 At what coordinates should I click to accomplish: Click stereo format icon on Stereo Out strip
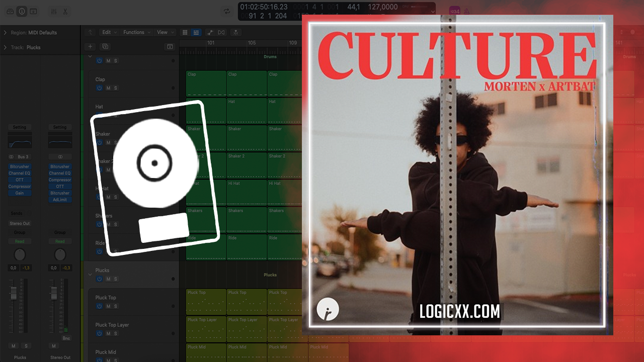[60, 157]
